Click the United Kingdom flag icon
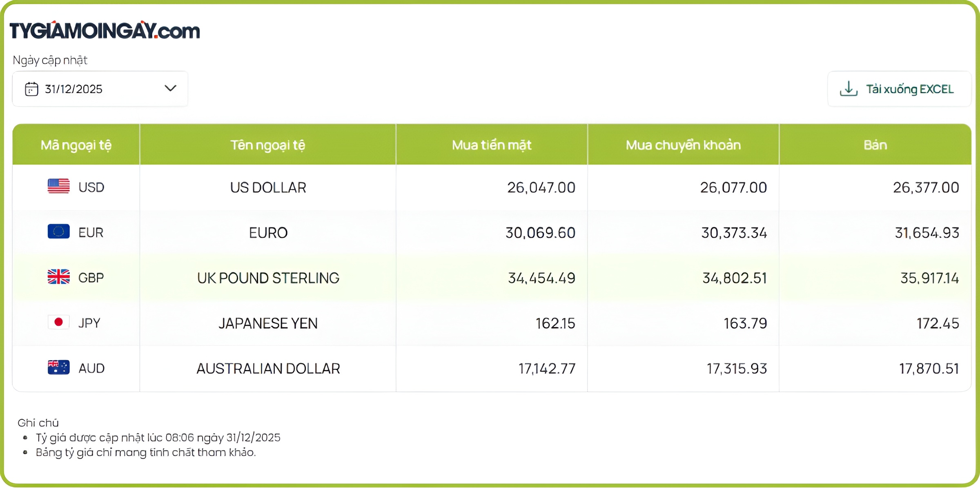Image resolution: width=980 pixels, height=490 pixels. coord(58,277)
